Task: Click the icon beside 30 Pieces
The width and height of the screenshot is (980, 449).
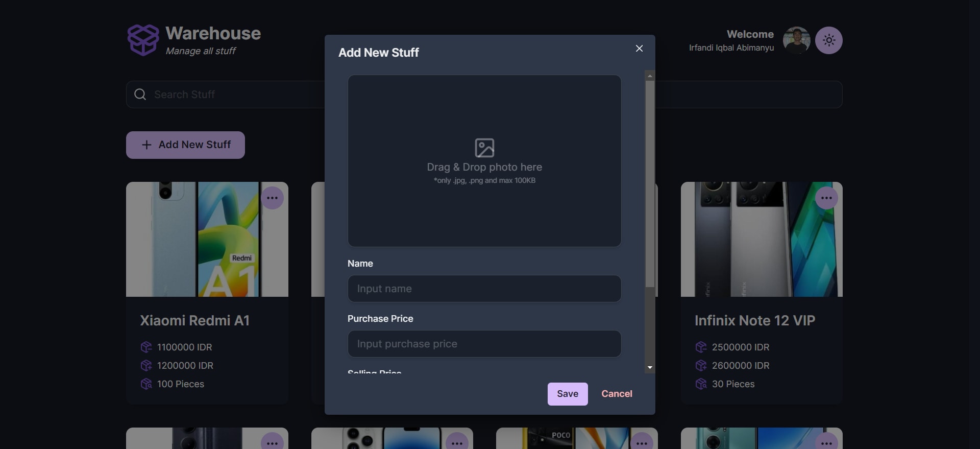Action: [x=701, y=384]
